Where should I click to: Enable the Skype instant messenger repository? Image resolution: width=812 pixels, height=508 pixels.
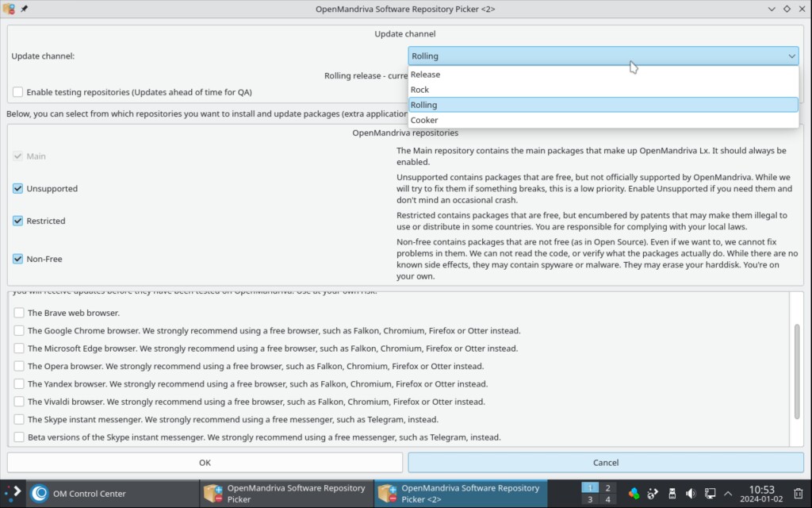(19, 419)
